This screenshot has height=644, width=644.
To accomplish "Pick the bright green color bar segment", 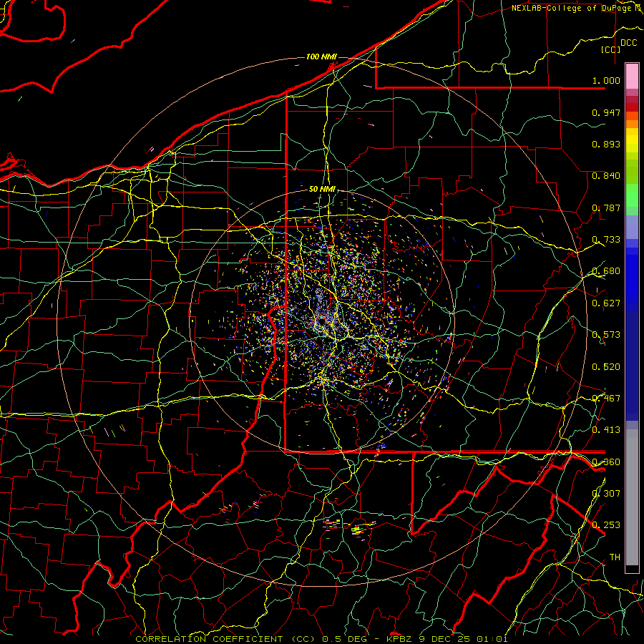I will [x=632, y=195].
